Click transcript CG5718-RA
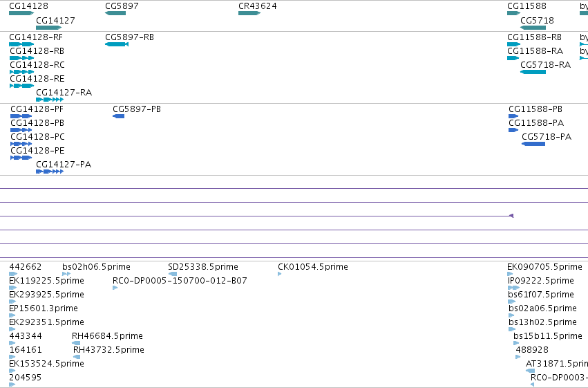 pos(533,72)
